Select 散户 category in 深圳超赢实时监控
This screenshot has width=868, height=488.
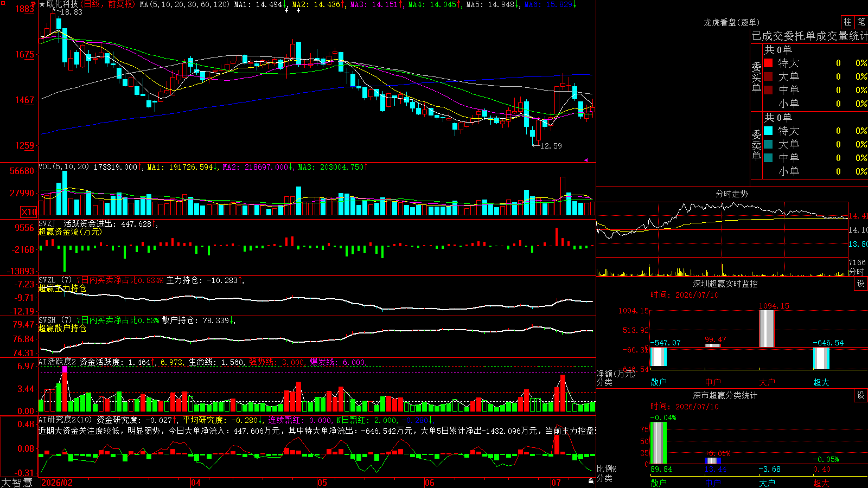pos(659,382)
